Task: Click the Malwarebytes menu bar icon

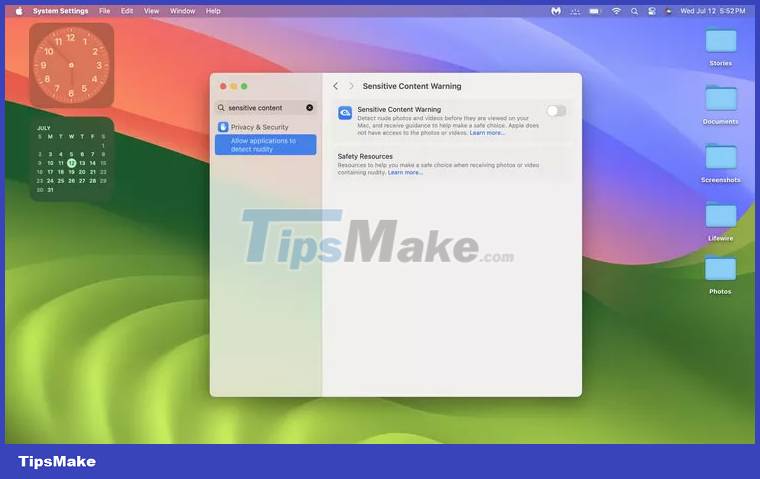Action: (556, 11)
